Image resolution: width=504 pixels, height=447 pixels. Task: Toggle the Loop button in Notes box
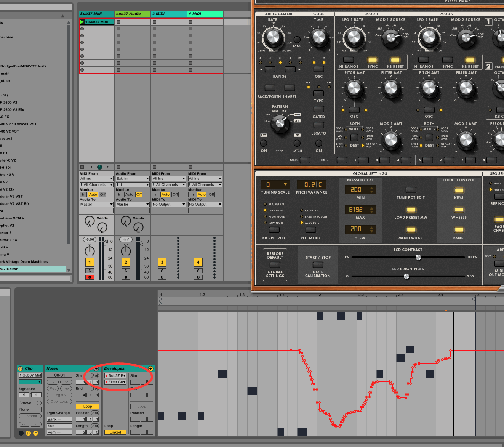87,406
